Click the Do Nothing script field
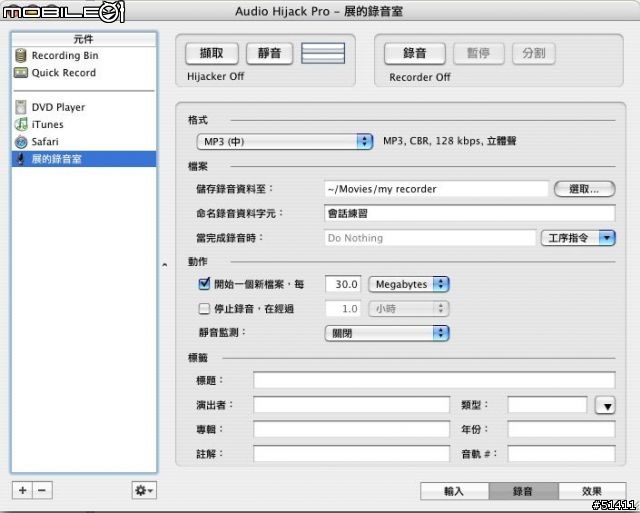This screenshot has width=640, height=513. [x=430, y=238]
